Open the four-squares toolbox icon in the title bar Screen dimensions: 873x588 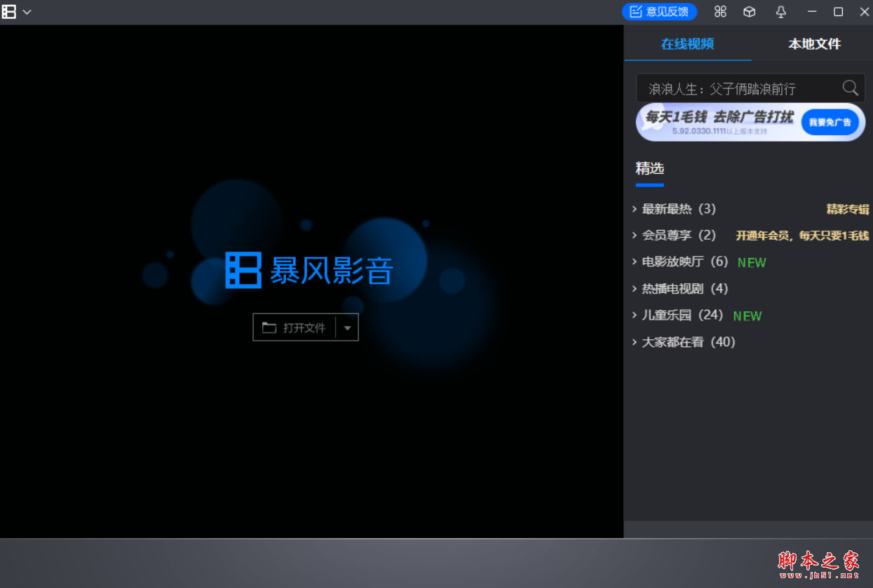[720, 11]
